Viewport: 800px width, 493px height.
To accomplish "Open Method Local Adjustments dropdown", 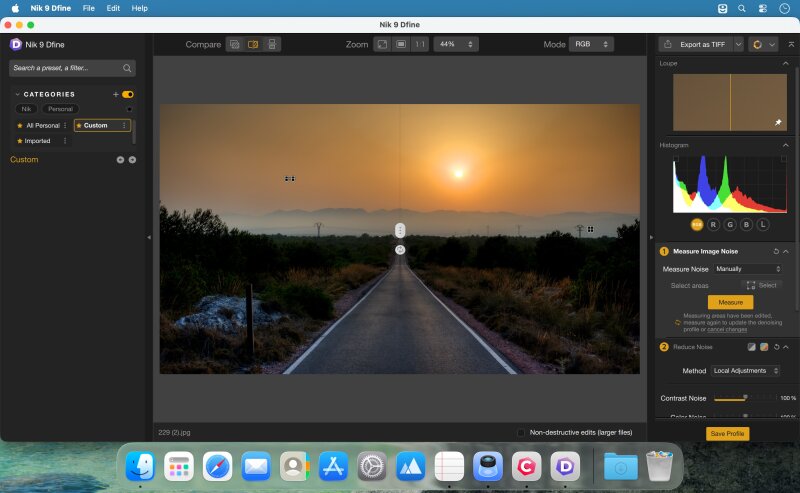I will click(x=745, y=371).
